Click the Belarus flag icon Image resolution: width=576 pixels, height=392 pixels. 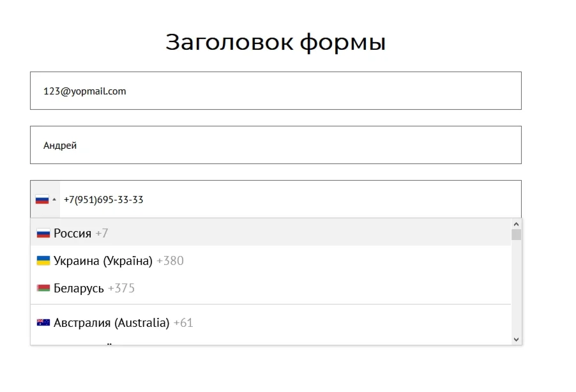(43, 289)
